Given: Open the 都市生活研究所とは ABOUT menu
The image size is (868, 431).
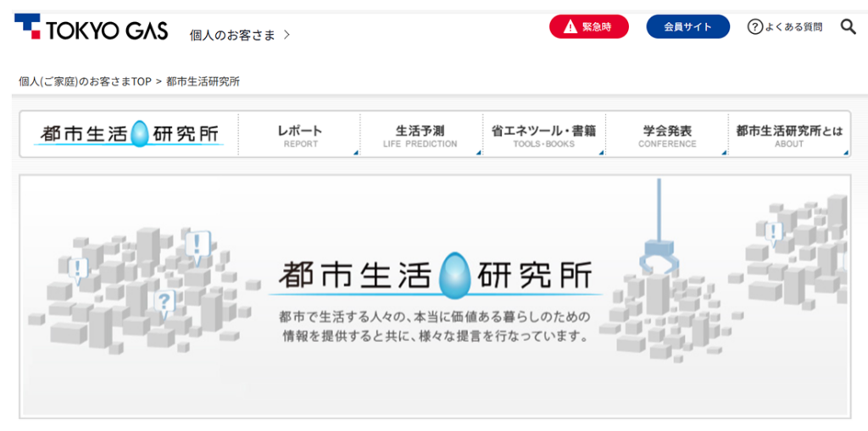Looking at the screenshot, I should point(789,135).
